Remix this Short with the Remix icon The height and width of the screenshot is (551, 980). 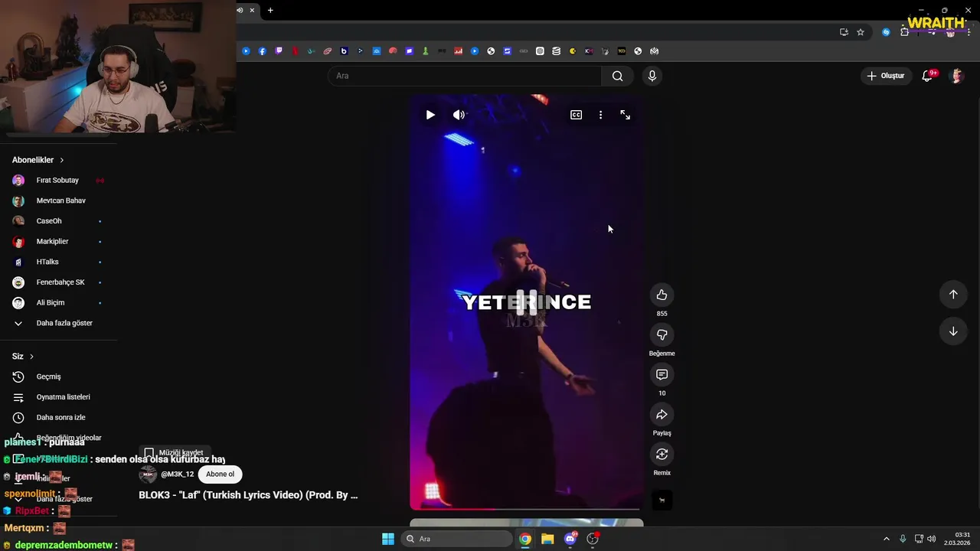pos(661,454)
